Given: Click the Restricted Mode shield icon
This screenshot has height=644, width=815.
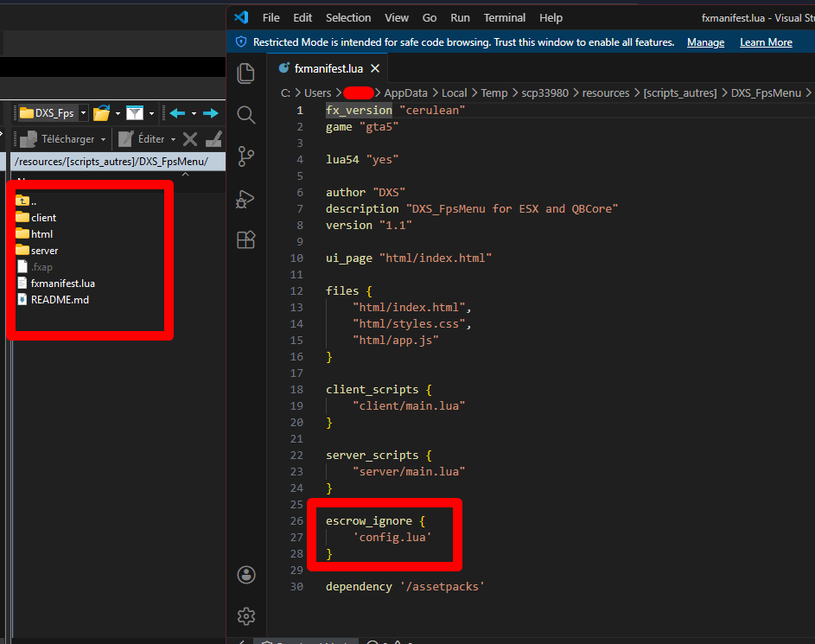Looking at the screenshot, I should click(241, 42).
